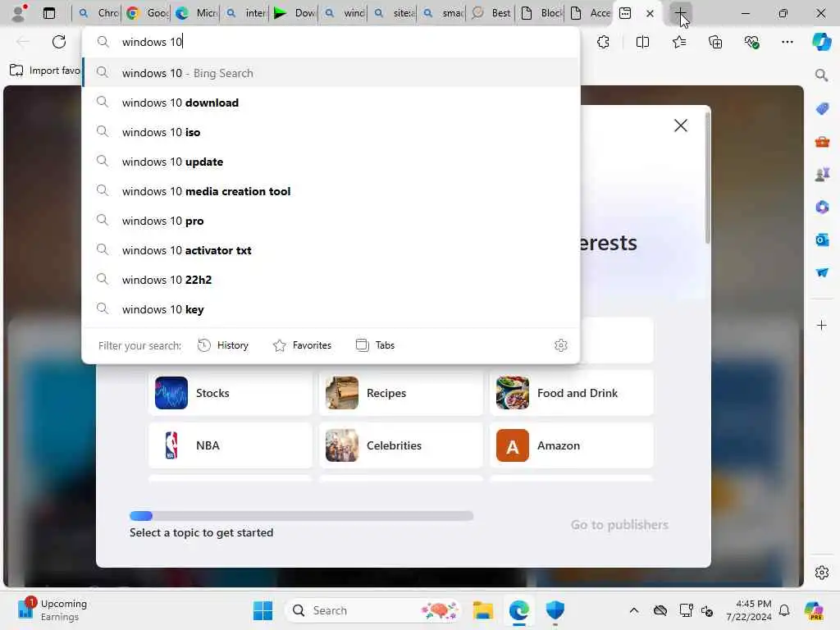Filter search by History
Viewport: 840px width, 630px height.
(223, 345)
